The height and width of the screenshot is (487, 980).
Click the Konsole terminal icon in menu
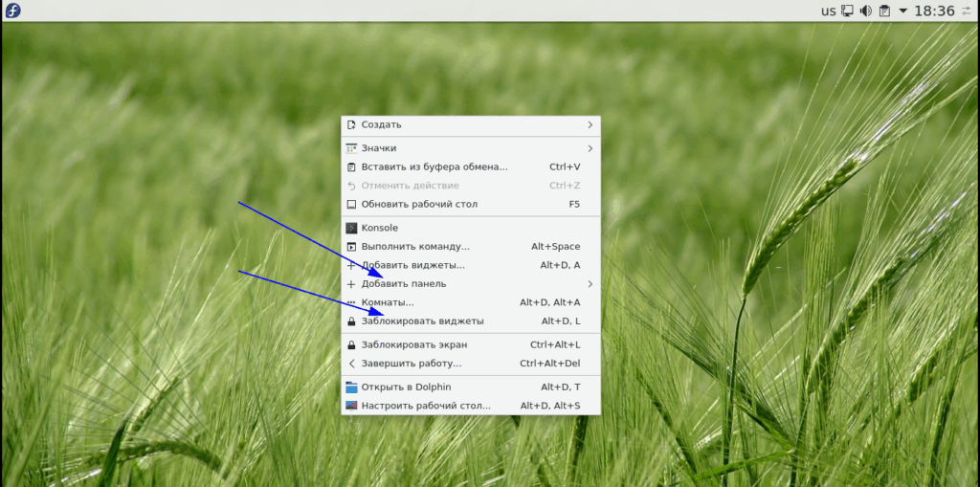point(351,228)
